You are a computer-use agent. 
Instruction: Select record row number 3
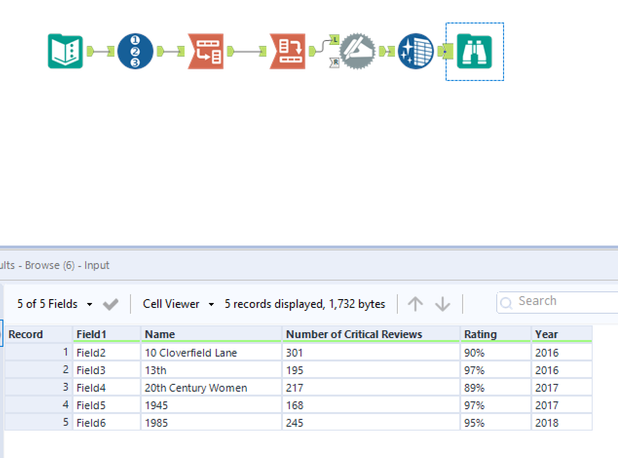39,387
